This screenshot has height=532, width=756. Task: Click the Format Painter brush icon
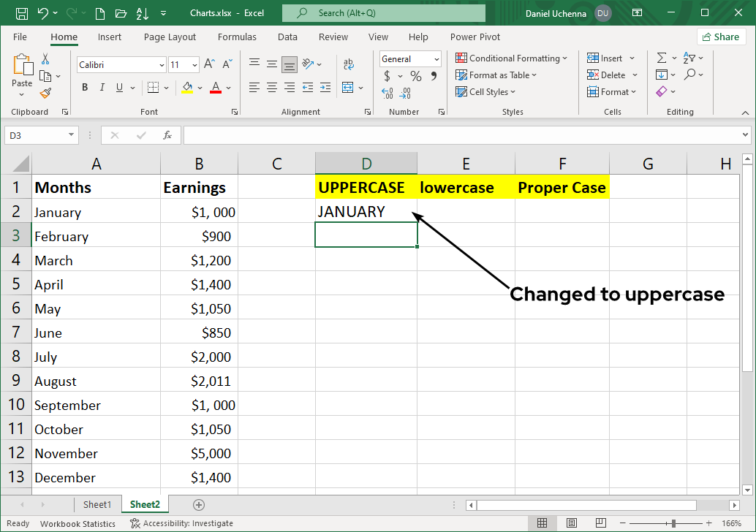[45, 93]
